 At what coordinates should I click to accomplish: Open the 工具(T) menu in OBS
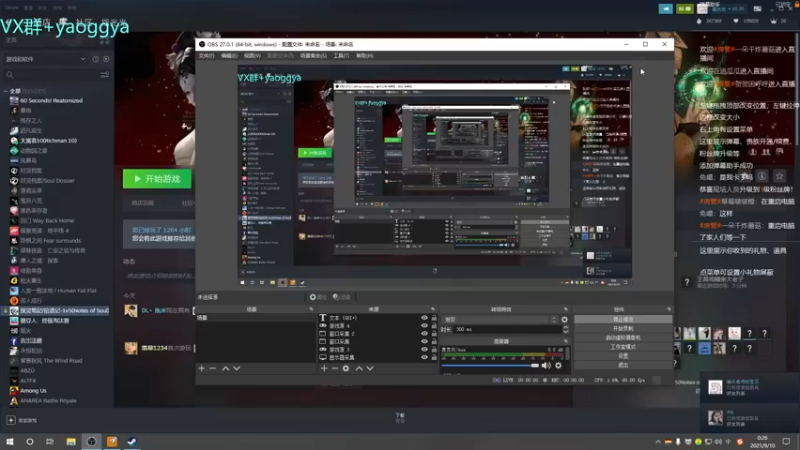341,56
